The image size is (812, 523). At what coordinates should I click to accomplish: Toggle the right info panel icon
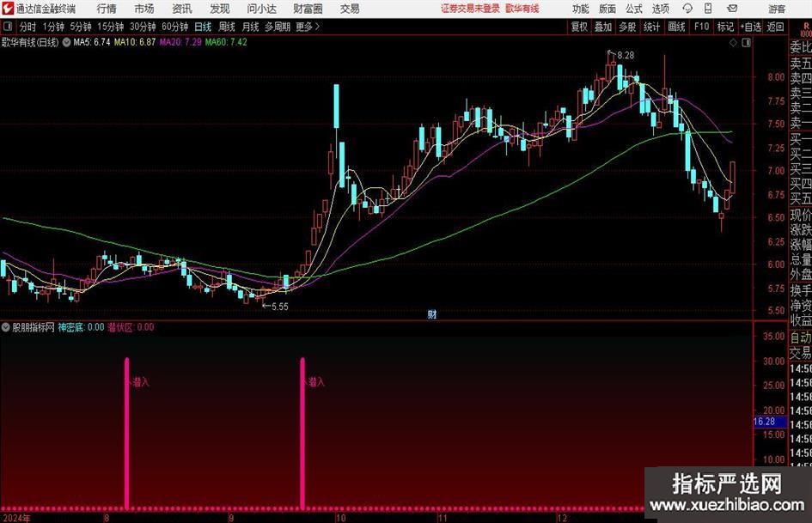[746, 43]
